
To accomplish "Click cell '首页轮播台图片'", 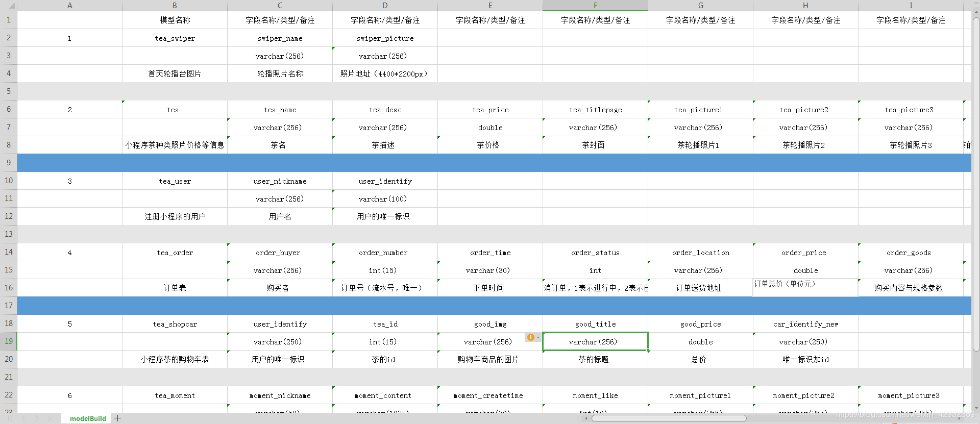I will pos(175,73).
